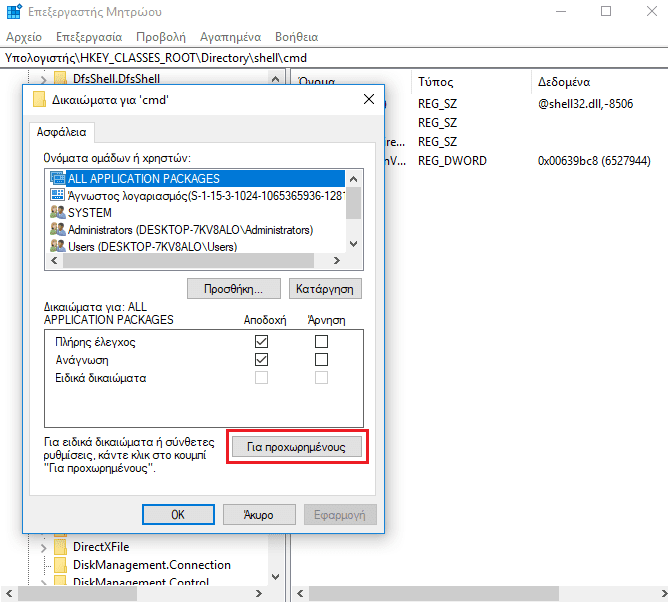Select Users (DESKTOP-7KV8ALO\Users) entry
The height and width of the screenshot is (602, 668).
click(x=152, y=246)
